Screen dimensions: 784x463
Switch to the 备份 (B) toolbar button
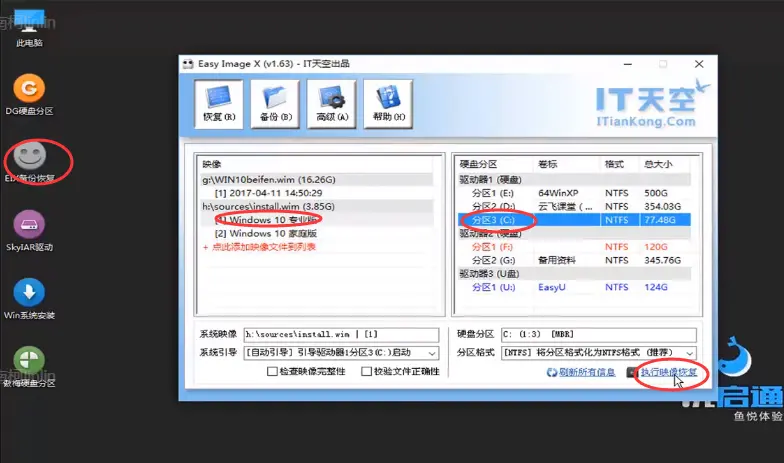pos(276,104)
